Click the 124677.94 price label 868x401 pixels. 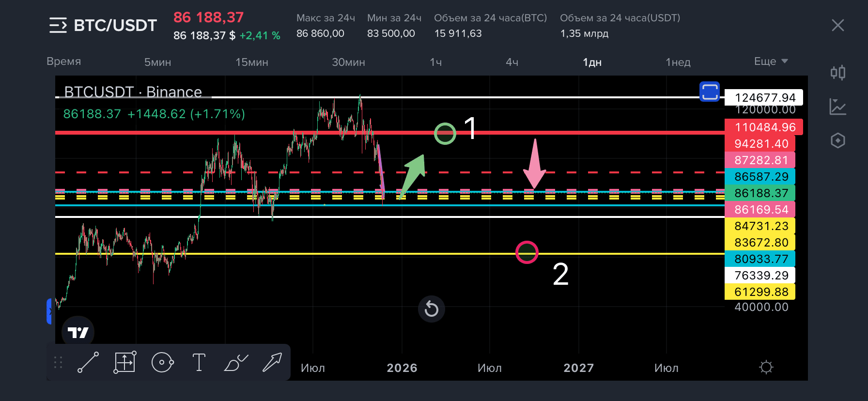point(764,97)
